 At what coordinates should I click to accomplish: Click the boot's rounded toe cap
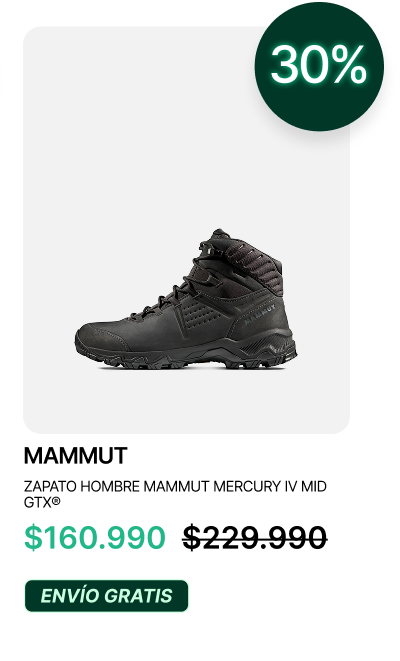[x=98, y=337]
